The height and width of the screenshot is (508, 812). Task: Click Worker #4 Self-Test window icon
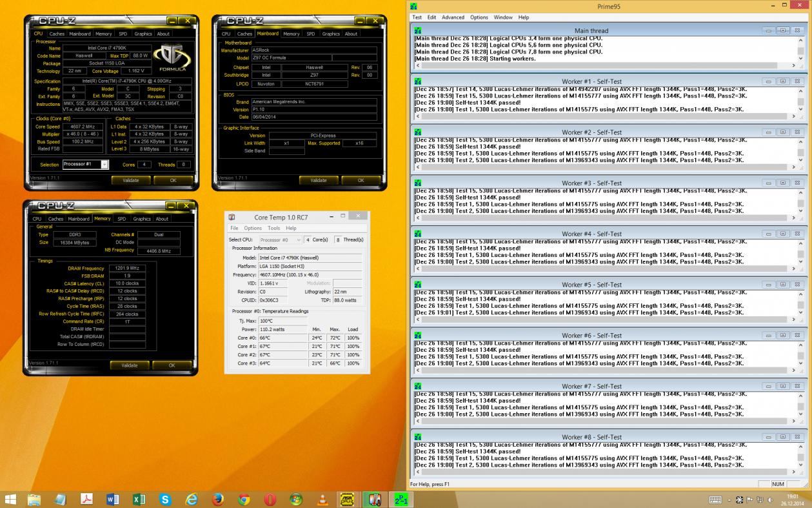click(x=418, y=234)
